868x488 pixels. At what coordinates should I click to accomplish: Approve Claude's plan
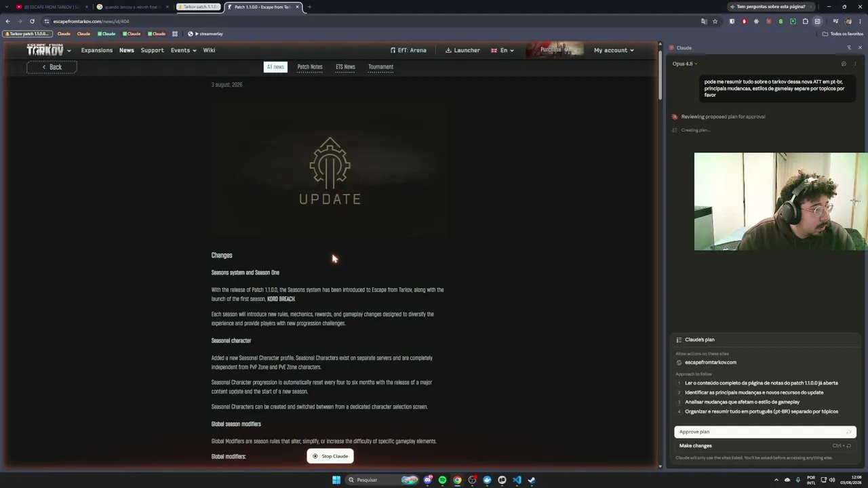coord(765,432)
